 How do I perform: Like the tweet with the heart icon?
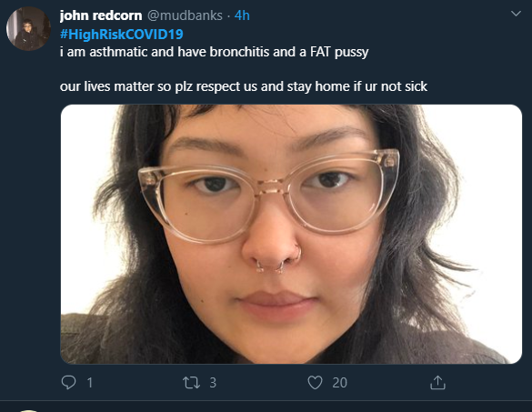tap(315, 383)
